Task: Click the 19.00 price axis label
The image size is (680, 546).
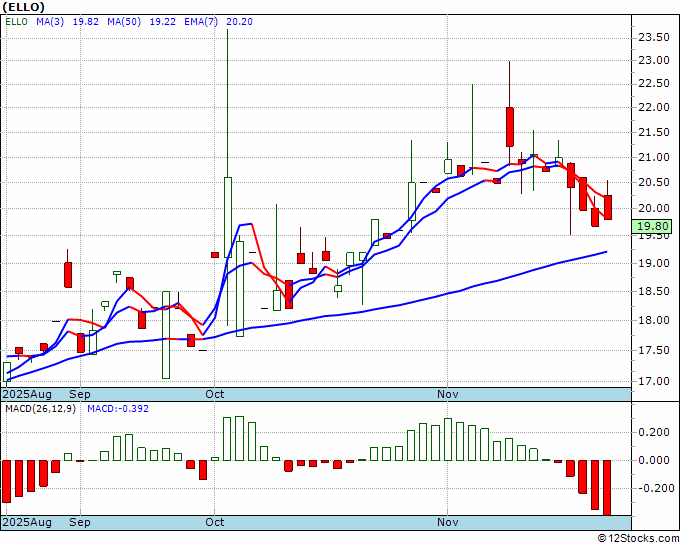Action: tap(654, 263)
